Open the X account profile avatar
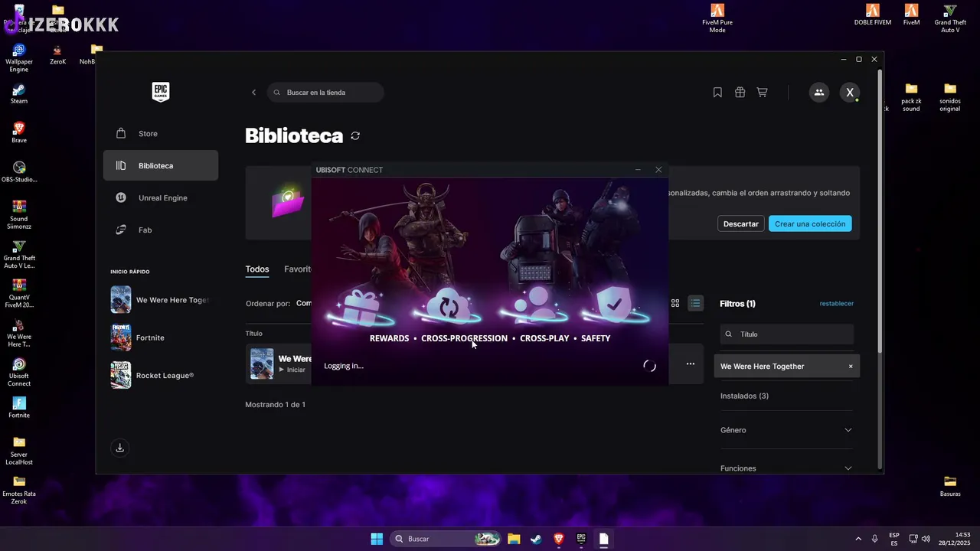Image resolution: width=980 pixels, height=551 pixels. (x=850, y=93)
